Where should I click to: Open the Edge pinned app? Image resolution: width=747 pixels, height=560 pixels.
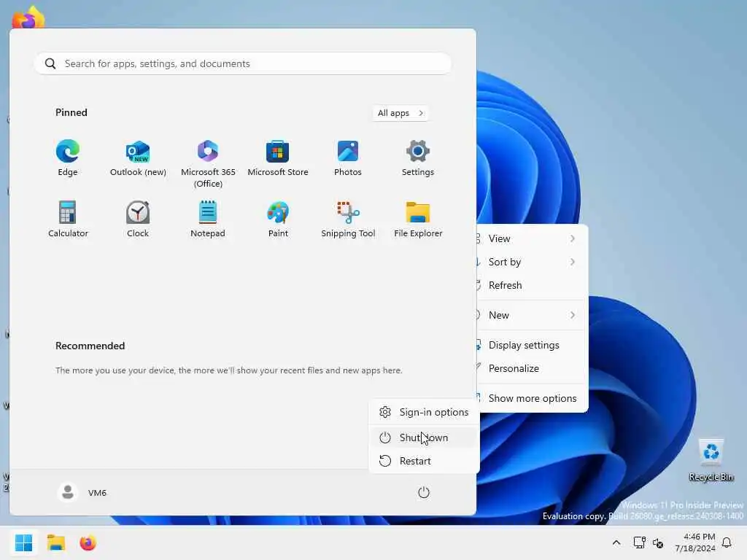pos(68,157)
